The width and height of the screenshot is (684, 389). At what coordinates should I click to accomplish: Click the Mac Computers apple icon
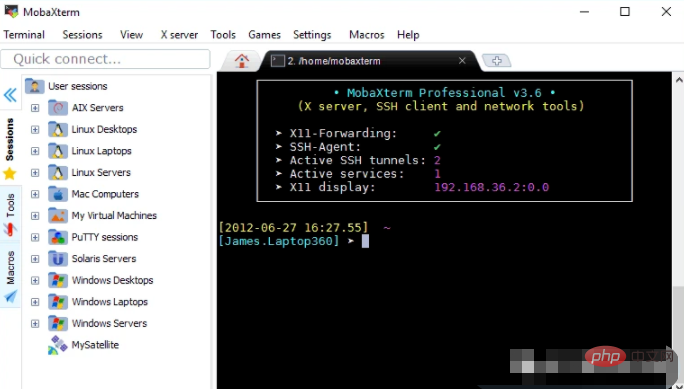click(58, 194)
